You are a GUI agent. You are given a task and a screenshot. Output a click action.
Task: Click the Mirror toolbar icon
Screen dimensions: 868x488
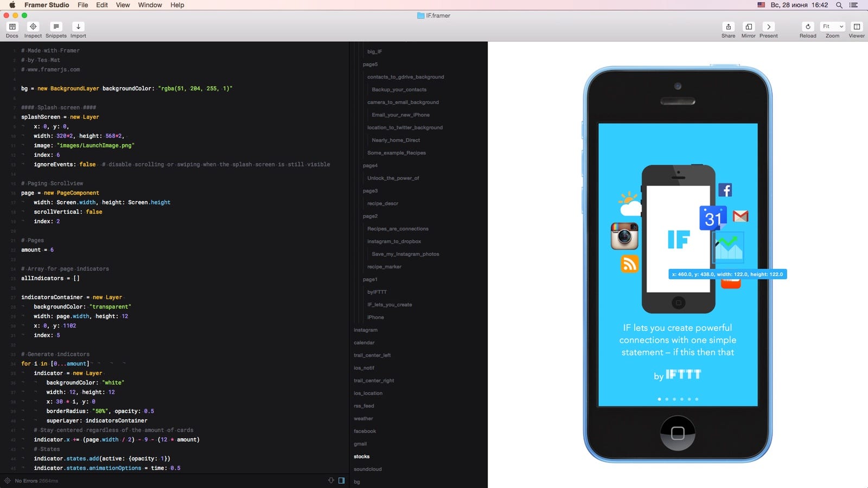[749, 27]
